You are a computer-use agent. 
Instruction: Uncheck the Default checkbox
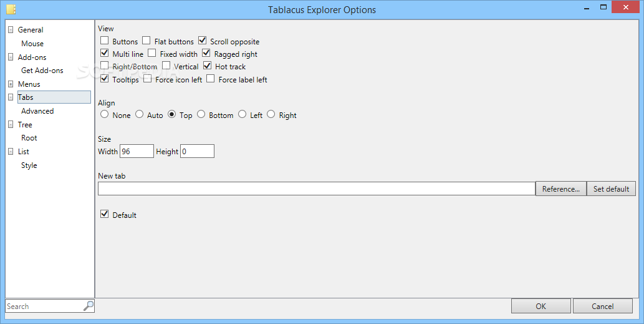point(104,214)
